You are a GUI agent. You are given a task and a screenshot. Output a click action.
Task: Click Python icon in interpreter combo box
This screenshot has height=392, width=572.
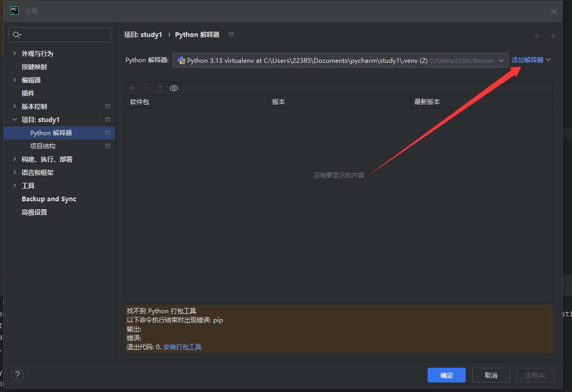pos(181,61)
